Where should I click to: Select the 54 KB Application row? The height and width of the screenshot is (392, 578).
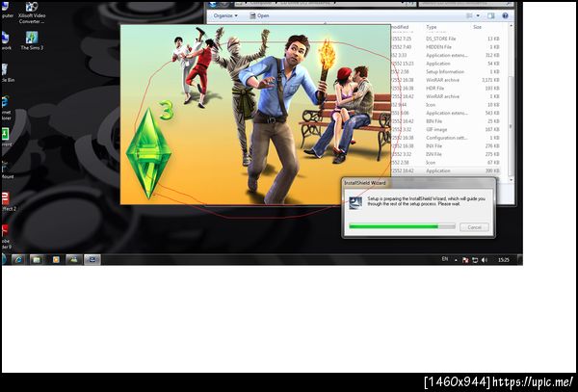(446, 64)
